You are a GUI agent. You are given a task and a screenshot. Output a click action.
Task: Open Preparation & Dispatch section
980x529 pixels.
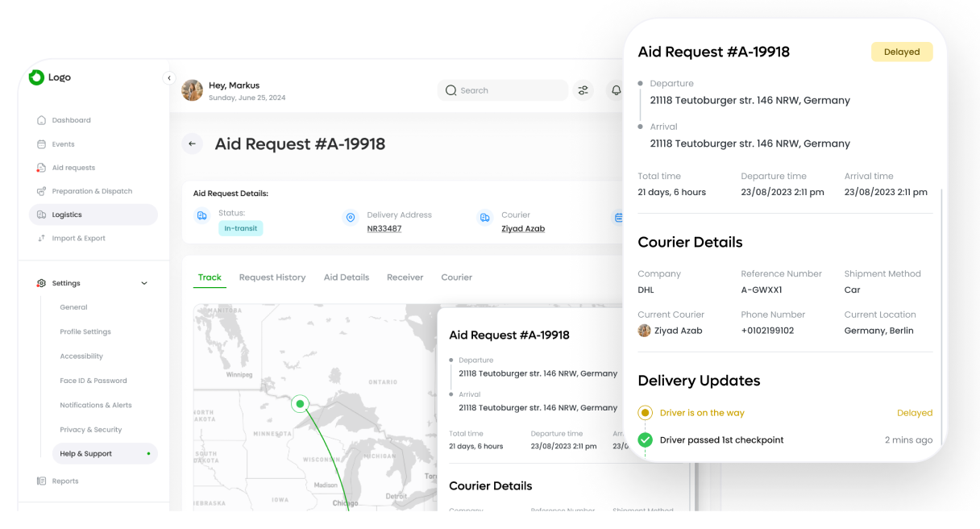pos(92,191)
